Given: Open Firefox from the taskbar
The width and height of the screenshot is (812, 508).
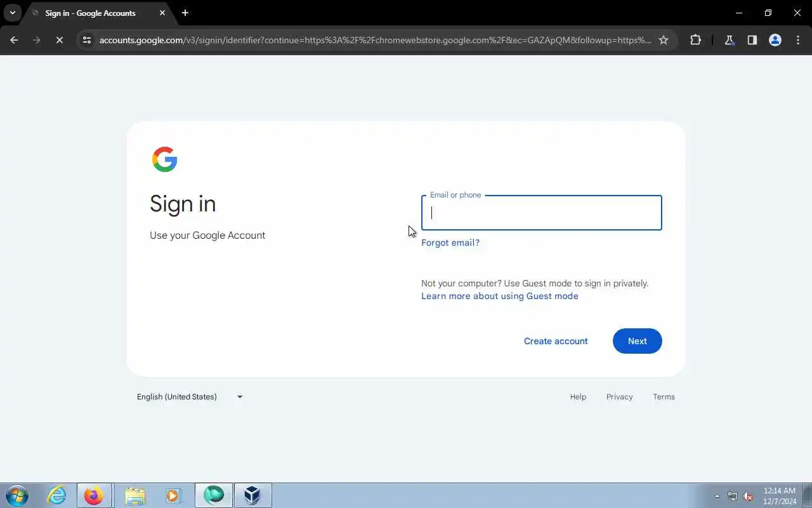Looking at the screenshot, I should [x=94, y=495].
